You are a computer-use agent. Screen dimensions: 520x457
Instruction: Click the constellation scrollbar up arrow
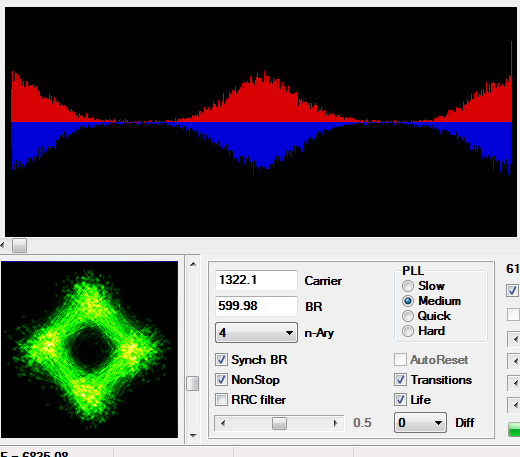point(193,264)
